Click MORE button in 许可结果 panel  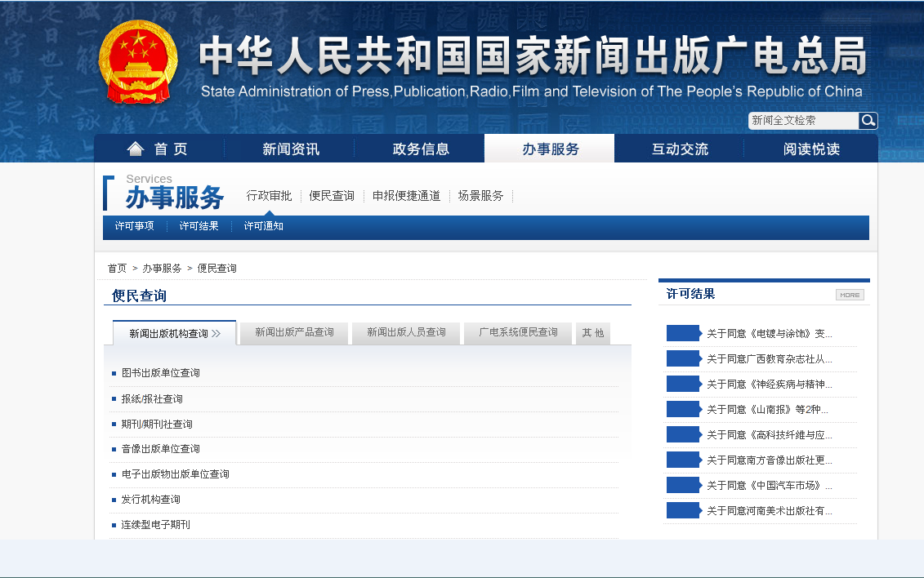point(850,295)
